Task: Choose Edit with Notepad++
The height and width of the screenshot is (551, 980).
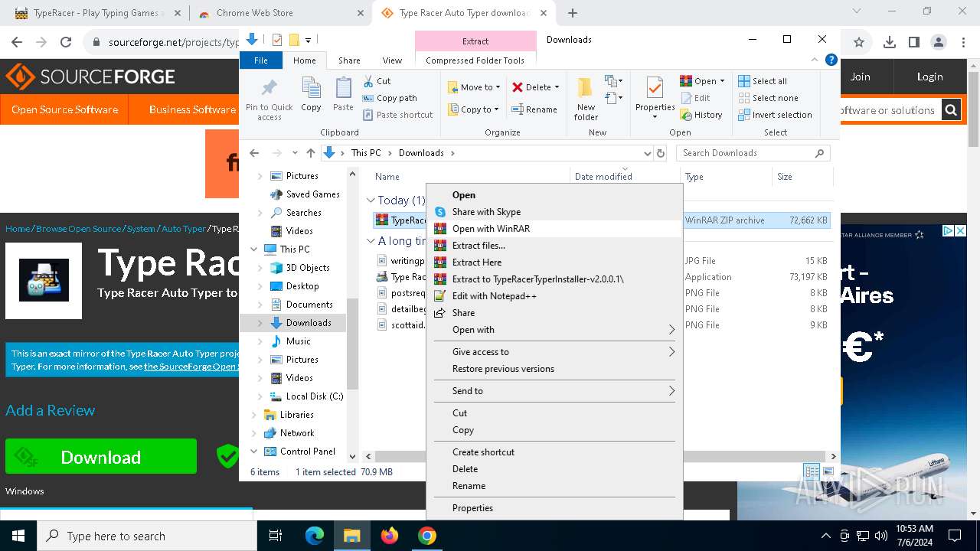Action: [554, 296]
